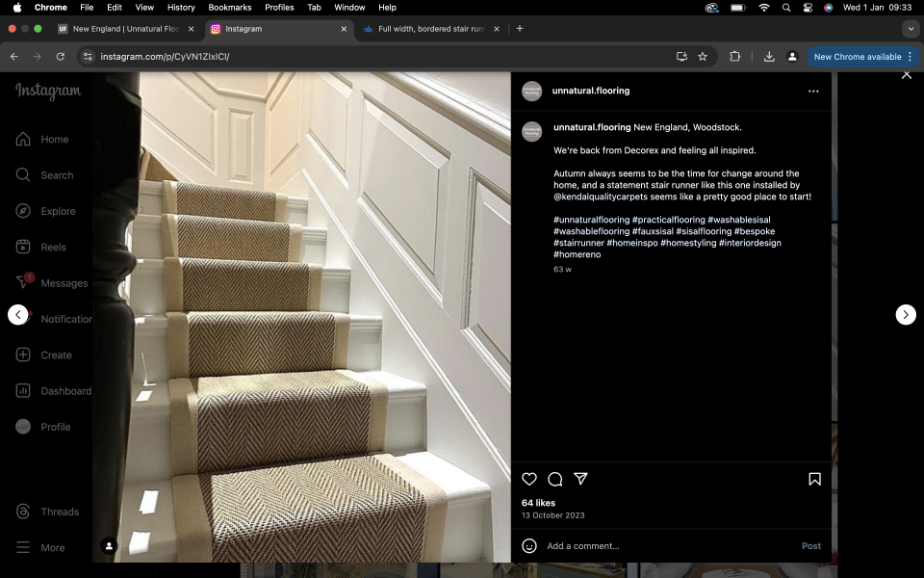This screenshot has height=578, width=924.
Task: Switch to the New England Unnatural Flooring tab
Action: click(x=125, y=29)
